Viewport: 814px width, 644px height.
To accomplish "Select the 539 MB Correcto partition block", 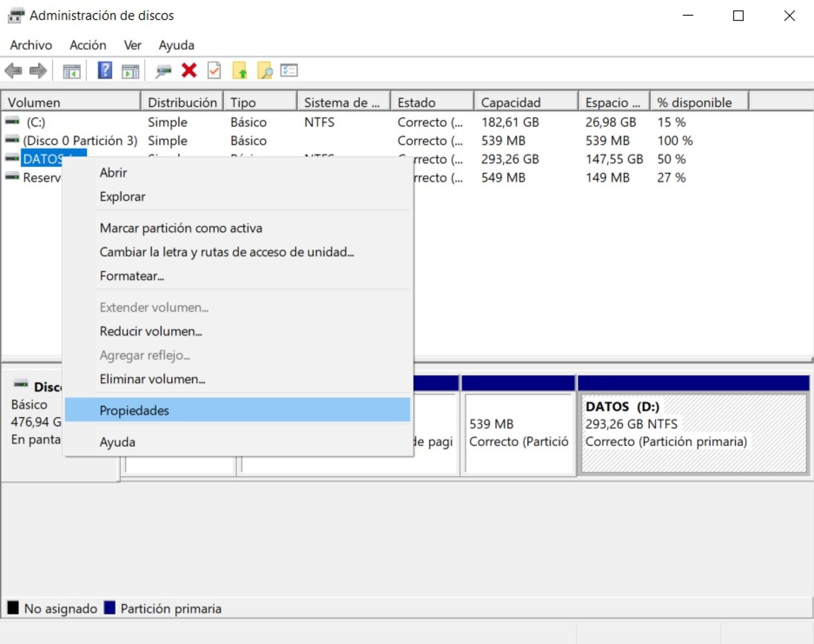I will [x=518, y=432].
